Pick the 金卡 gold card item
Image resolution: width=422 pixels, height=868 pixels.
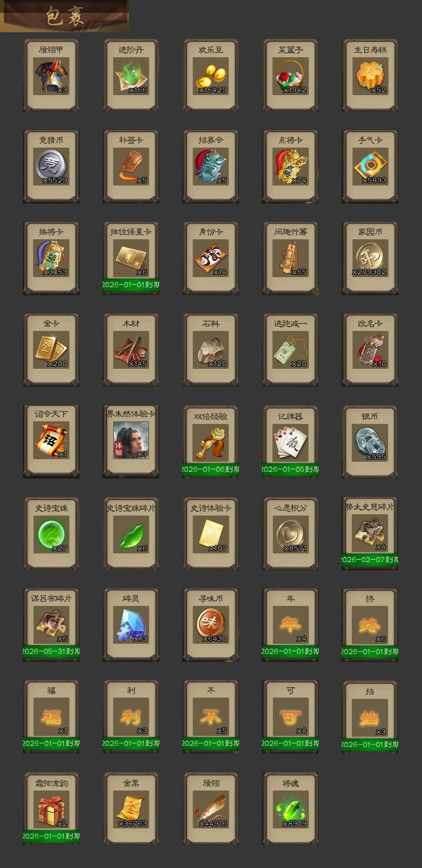click(x=51, y=350)
